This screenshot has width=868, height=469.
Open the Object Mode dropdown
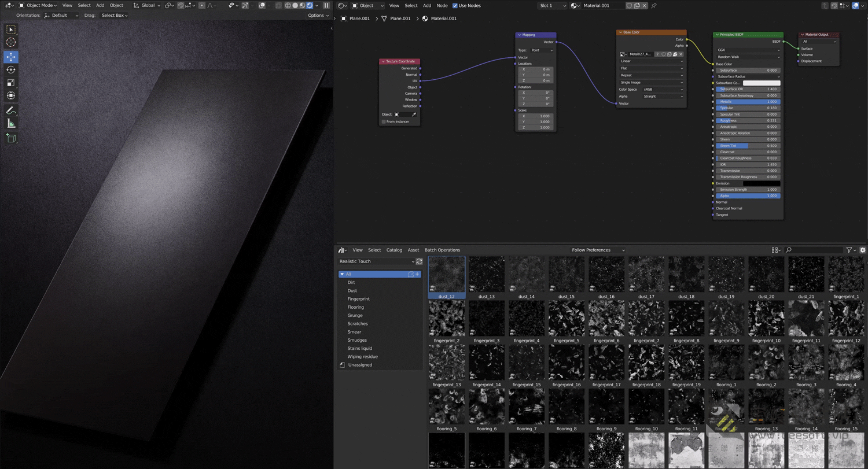click(38, 5)
